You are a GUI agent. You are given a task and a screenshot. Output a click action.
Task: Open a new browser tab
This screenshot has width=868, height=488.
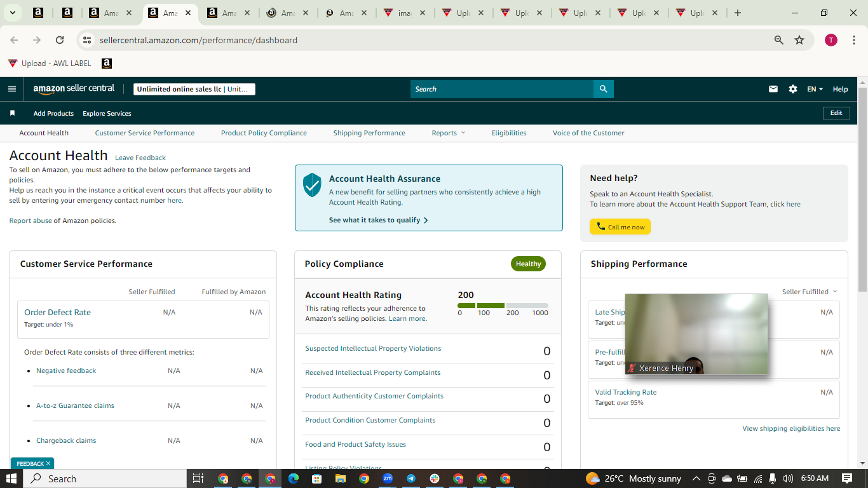coord(738,13)
